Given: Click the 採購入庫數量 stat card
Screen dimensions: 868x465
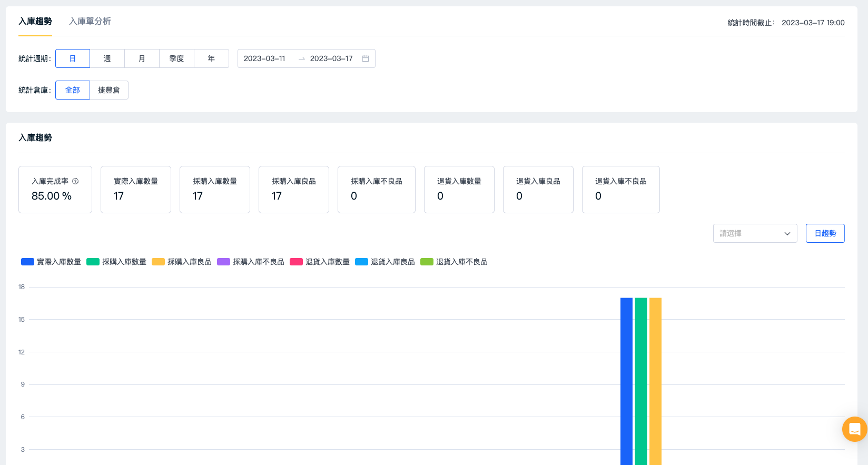Looking at the screenshot, I should point(215,190).
